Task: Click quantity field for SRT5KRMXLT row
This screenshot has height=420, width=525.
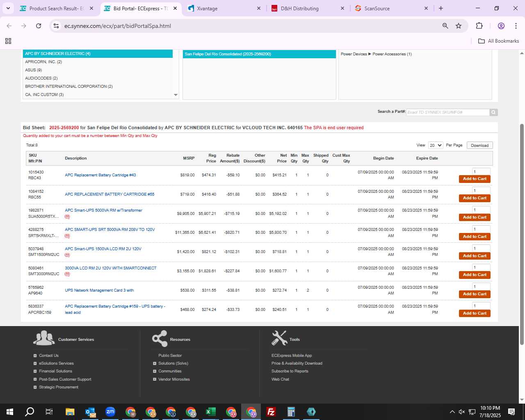Action: tap(481, 229)
